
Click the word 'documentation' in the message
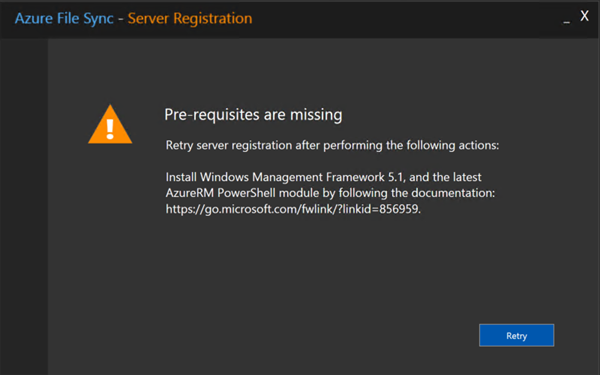click(x=453, y=193)
